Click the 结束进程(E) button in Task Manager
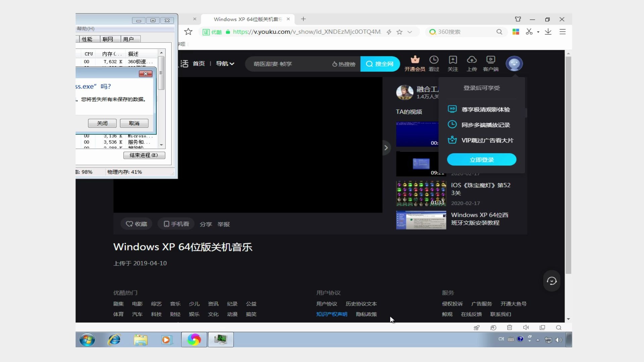Viewport: 644px width, 362px height. click(144, 155)
